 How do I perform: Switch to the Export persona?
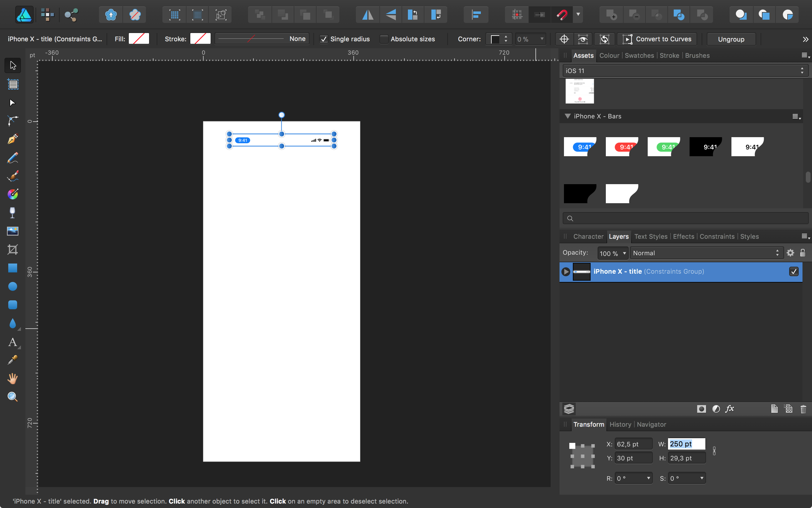71,15
